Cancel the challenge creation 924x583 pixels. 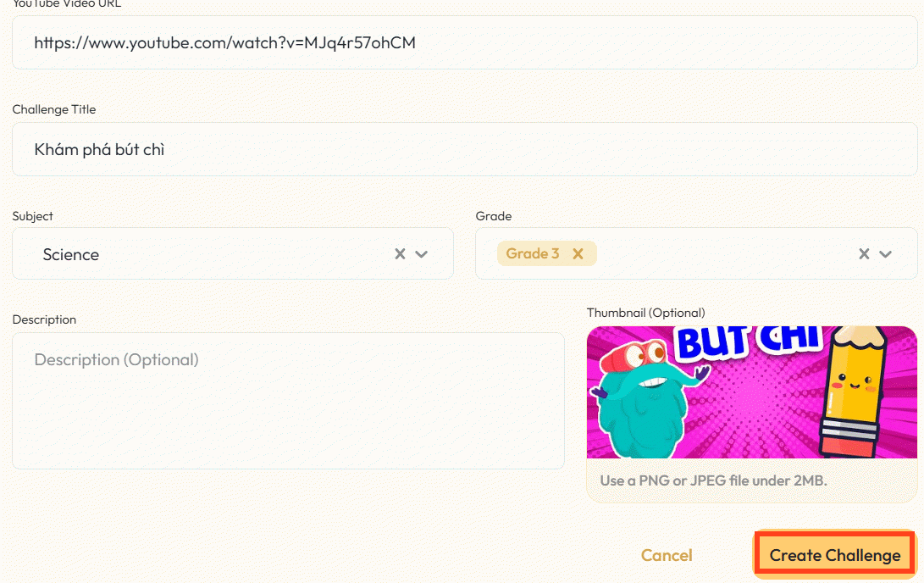[x=667, y=555]
